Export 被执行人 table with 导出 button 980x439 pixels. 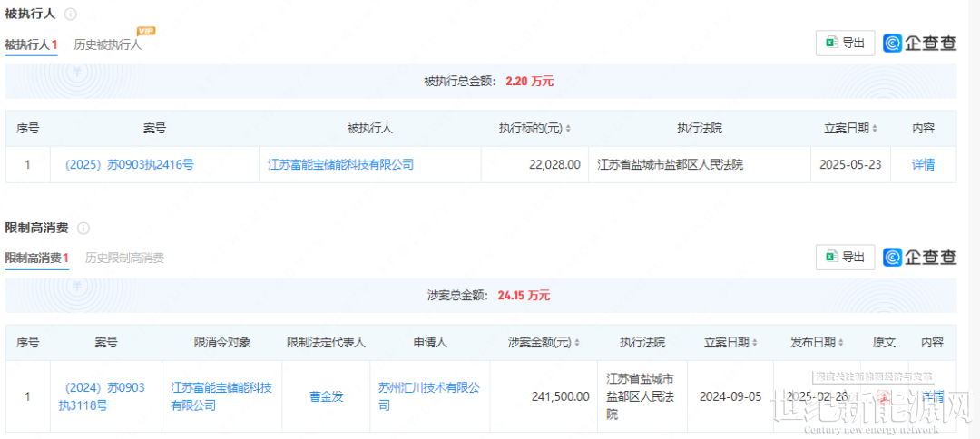tap(845, 43)
